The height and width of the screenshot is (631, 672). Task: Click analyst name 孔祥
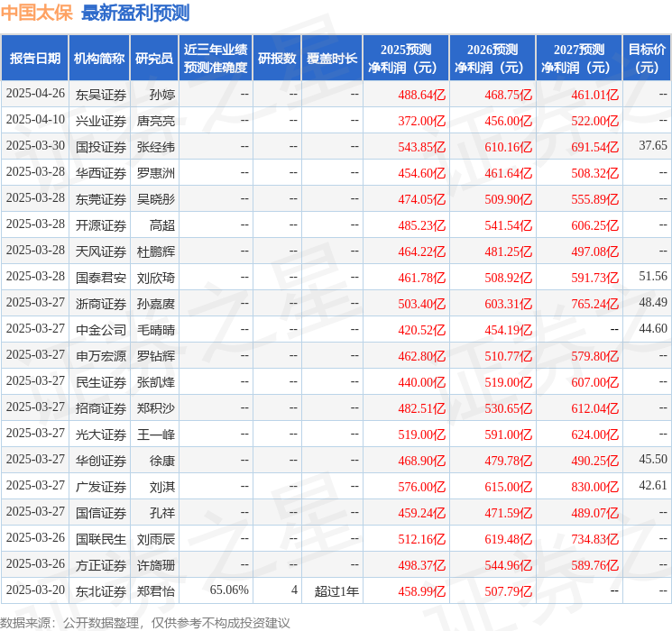point(162,513)
